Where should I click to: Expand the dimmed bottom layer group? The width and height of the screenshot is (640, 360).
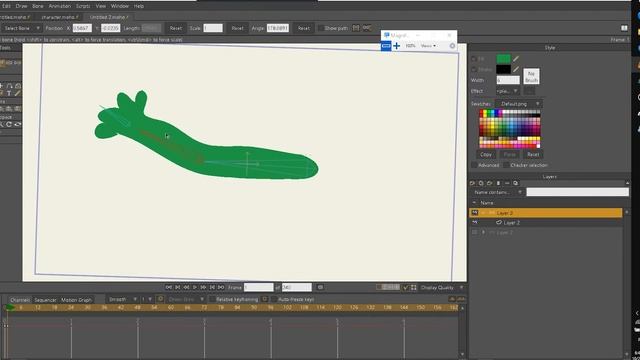coord(484,232)
